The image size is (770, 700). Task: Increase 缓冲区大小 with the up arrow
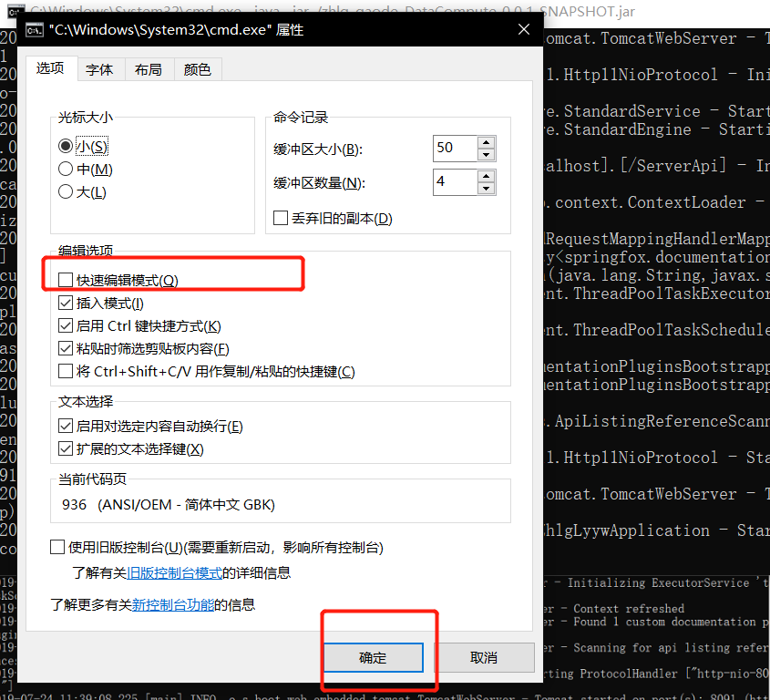click(487, 142)
